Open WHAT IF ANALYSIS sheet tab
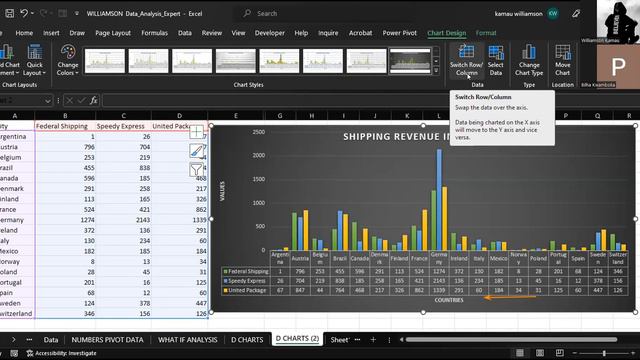Viewport: 640px width, 360px height. pos(188,340)
